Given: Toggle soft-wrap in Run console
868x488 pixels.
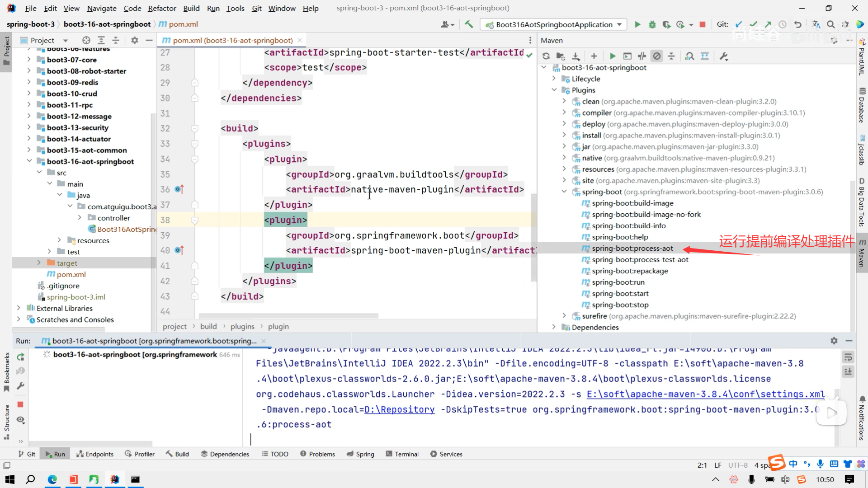Looking at the screenshot, I should (848, 357).
